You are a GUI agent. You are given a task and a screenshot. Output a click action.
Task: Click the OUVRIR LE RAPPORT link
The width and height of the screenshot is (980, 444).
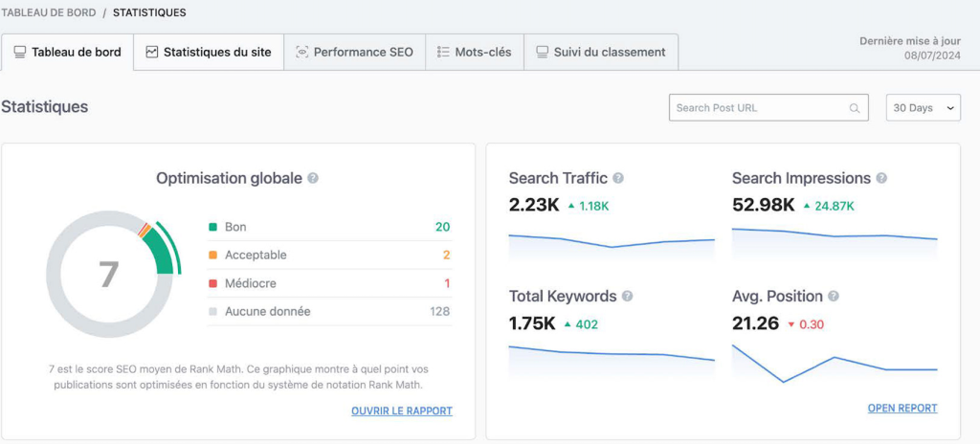[x=401, y=411]
